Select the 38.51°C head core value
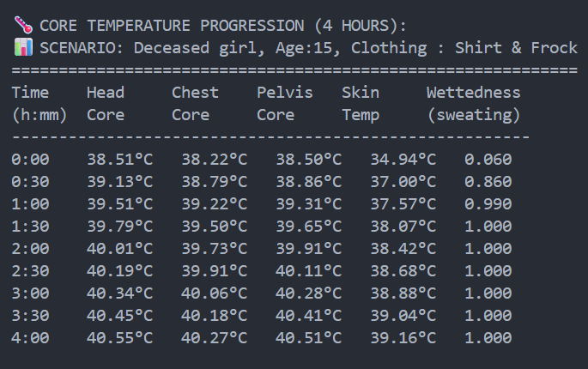This screenshot has width=588, height=369. tap(119, 160)
